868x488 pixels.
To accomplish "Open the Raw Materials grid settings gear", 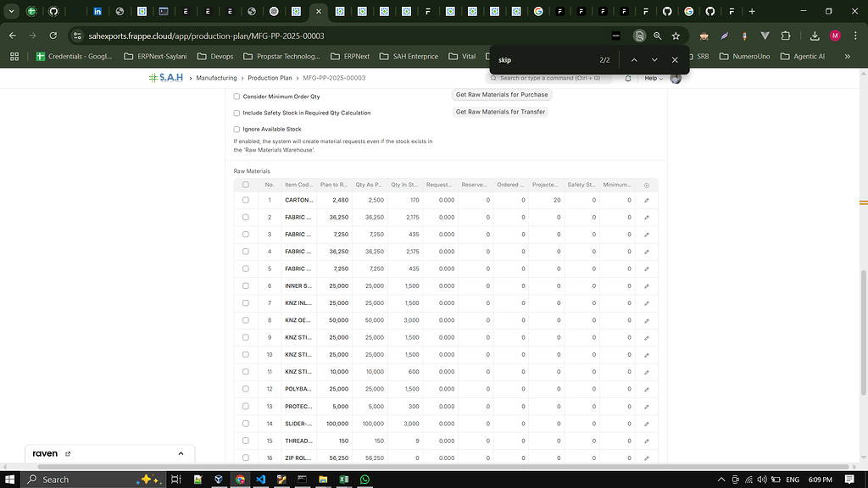I will (645, 185).
